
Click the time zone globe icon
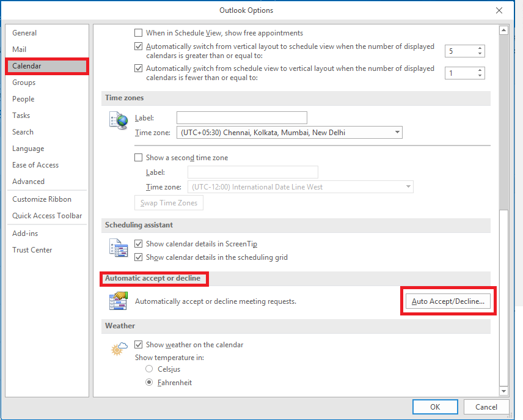pyautogui.click(x=119, y=120)
